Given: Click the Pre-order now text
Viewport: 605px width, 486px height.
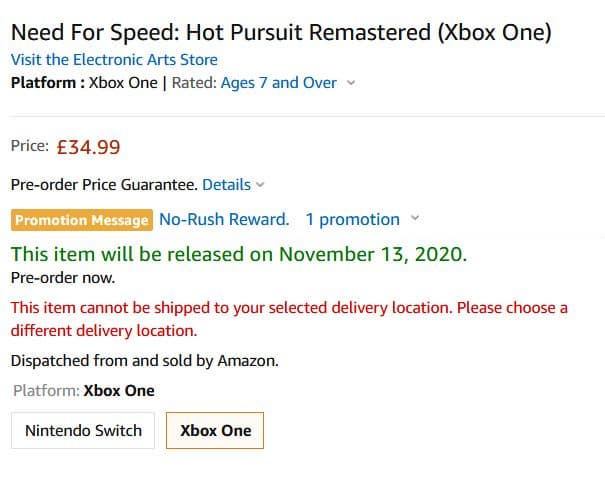Looking at the screenshot, I should click(x=62, y=277).
